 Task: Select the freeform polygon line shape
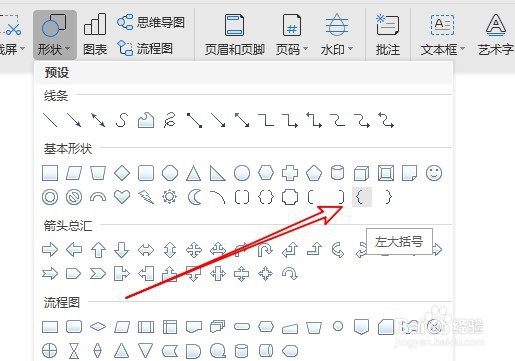coord(146,120)
